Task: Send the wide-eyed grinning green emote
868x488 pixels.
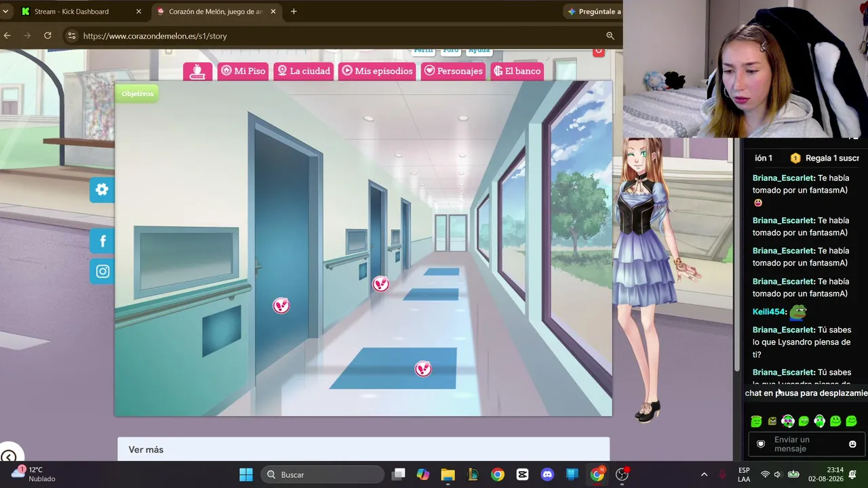Action: click(x=835, y=422)
